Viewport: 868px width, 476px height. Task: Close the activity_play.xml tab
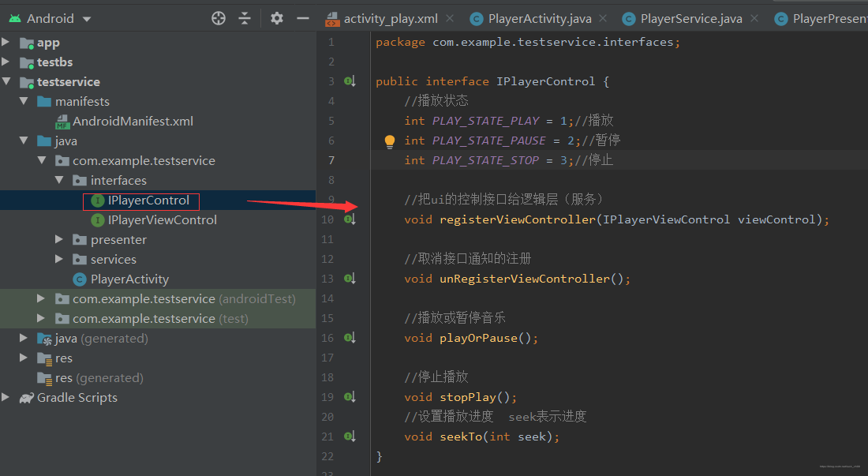(x=450, y=18)
